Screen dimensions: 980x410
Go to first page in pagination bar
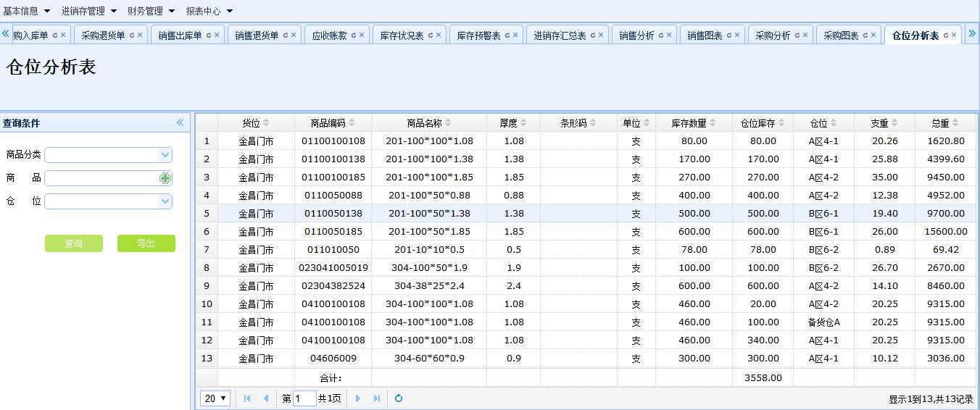coord(247,398)
